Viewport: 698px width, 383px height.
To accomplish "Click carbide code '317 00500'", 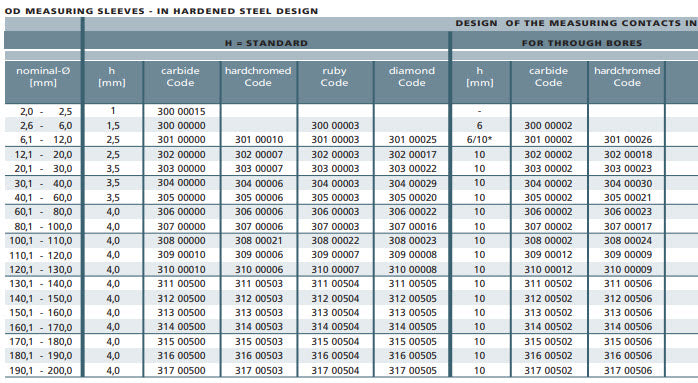I will point(181,371).
